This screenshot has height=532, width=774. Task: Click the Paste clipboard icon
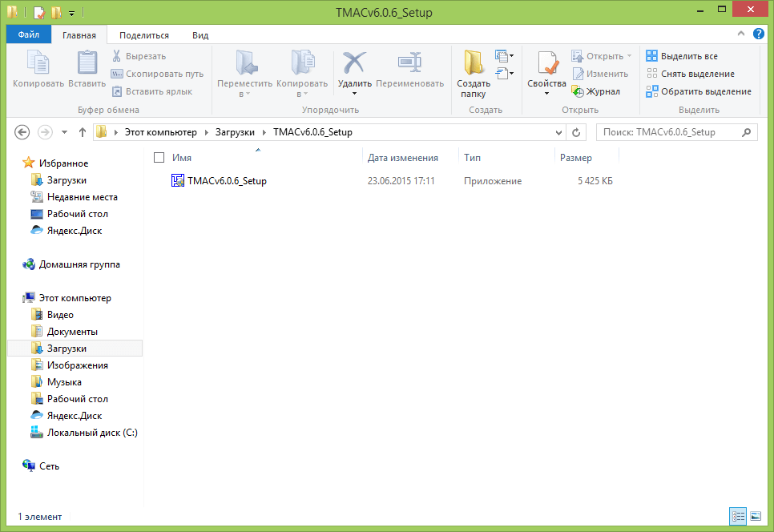click(x=87, y=62)
